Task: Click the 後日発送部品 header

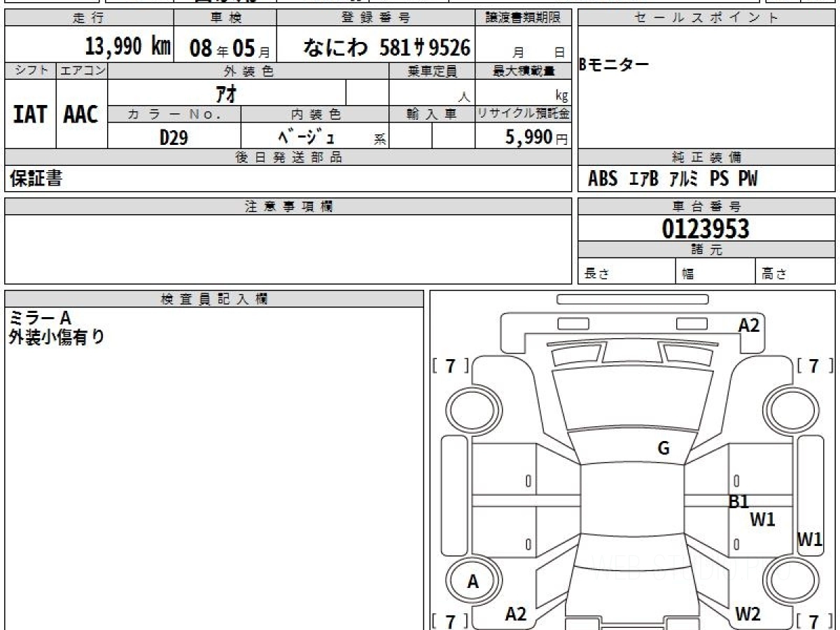Action: point(288,157)
